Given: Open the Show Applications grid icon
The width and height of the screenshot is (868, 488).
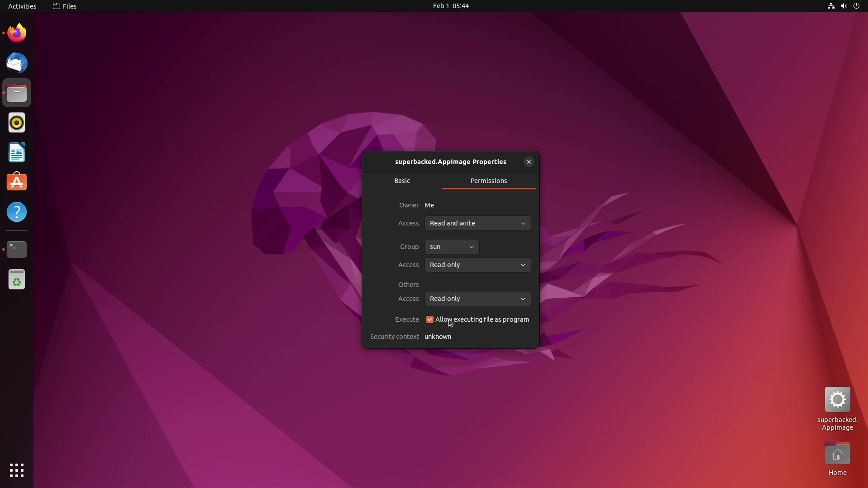Looking at the screenshot, I should (x=16, y=470).
